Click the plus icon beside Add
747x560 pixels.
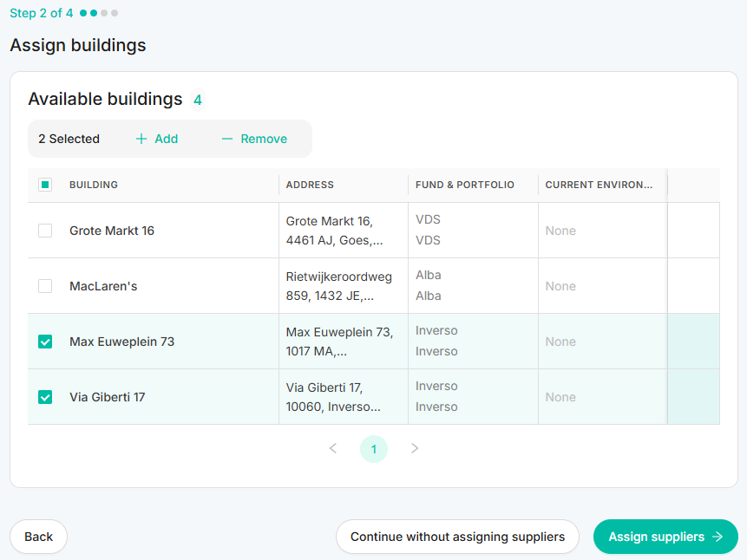(141, 139)
